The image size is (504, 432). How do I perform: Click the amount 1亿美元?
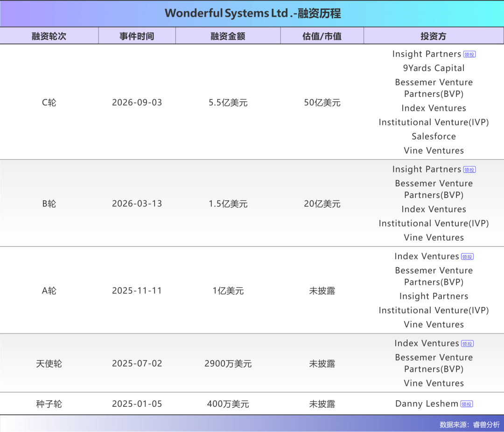228,290
